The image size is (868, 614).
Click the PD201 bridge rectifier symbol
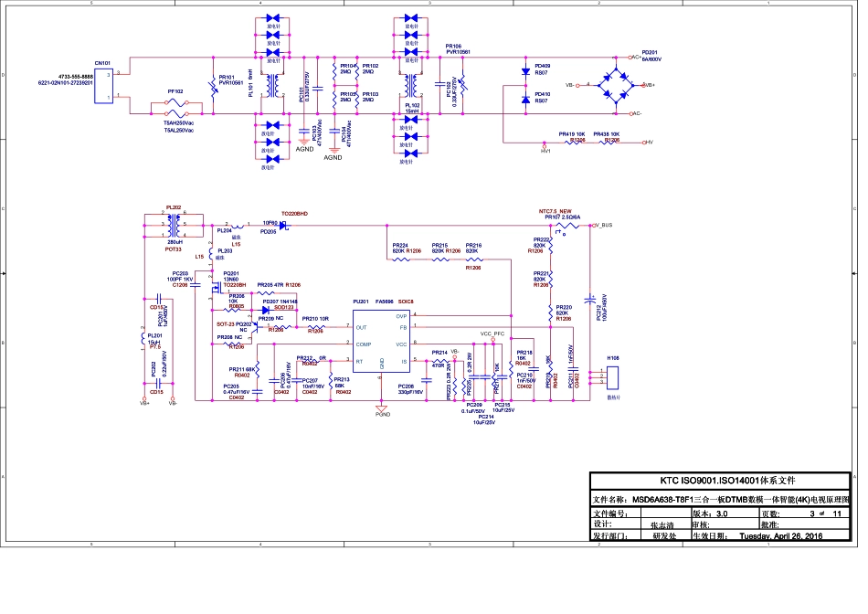point(610,84)
